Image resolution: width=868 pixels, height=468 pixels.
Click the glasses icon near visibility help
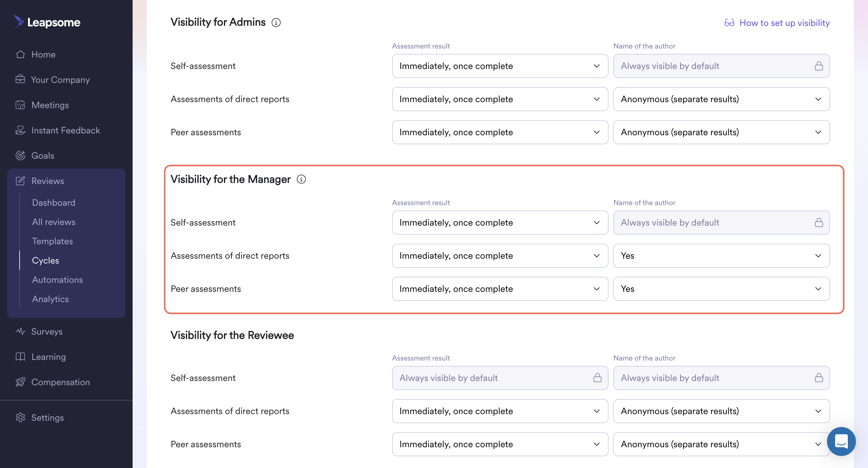point(729,23)
